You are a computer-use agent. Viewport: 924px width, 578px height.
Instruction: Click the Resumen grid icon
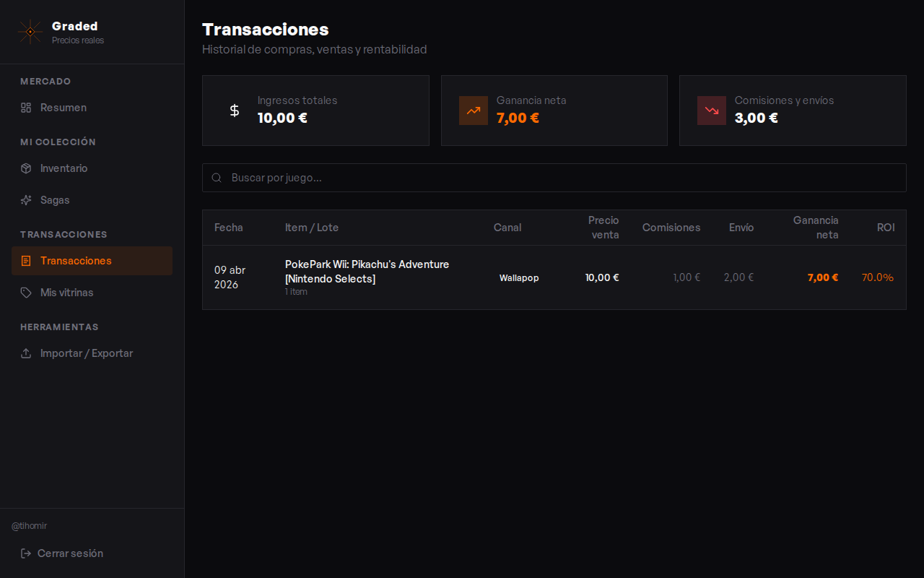(x=26, y=108)
